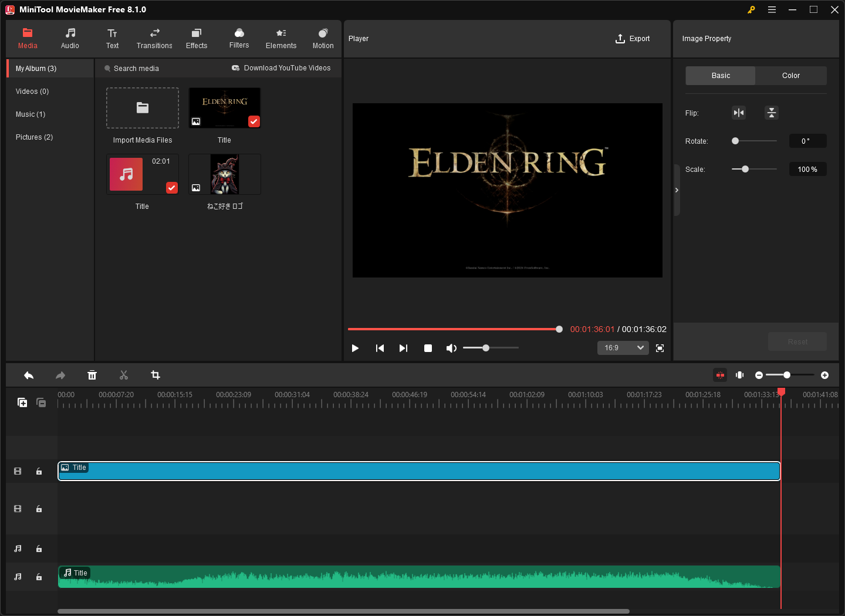Image resolution: width=845 pixels, height=616 pixels.
Task: Select the music clip thumbnail 02:01
Action: tap(143, 174)
